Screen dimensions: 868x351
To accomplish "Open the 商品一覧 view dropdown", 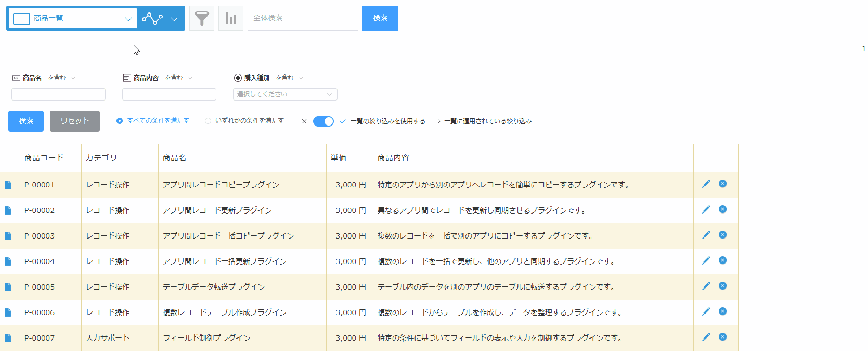I will coord(72,18).
